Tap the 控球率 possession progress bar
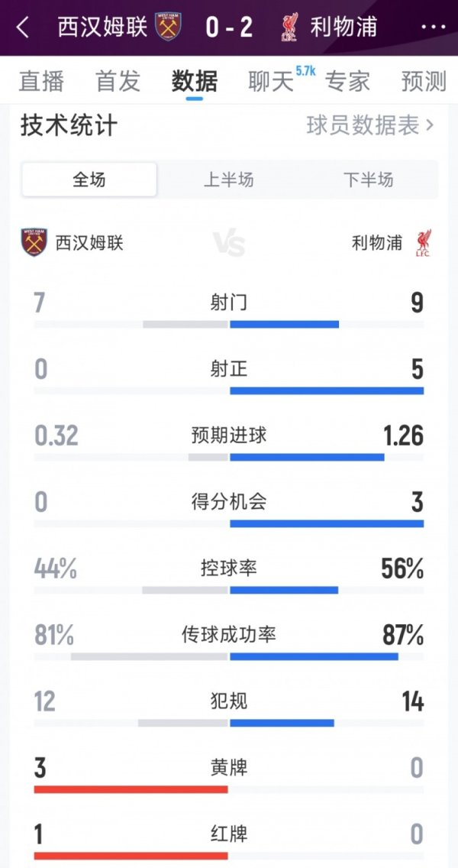Image resolution: width=458 pixels, height=868 pixels. (x=229, y=590)
